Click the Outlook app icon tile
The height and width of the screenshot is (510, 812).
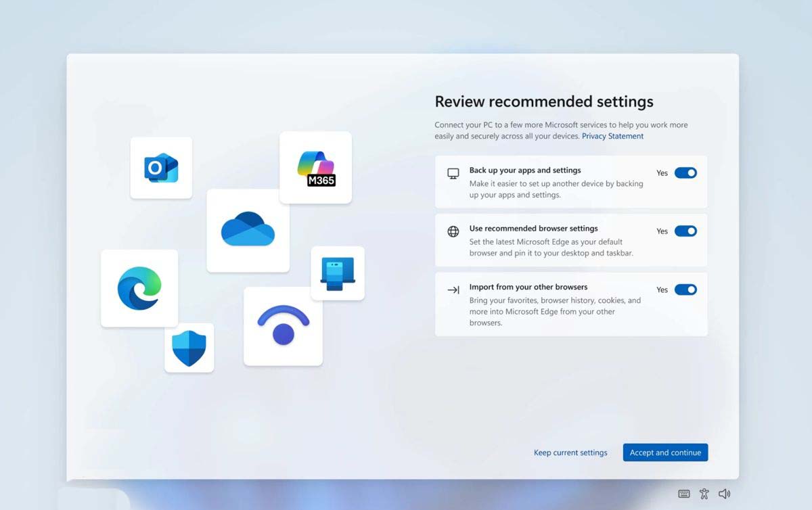(x=161, y=168)
